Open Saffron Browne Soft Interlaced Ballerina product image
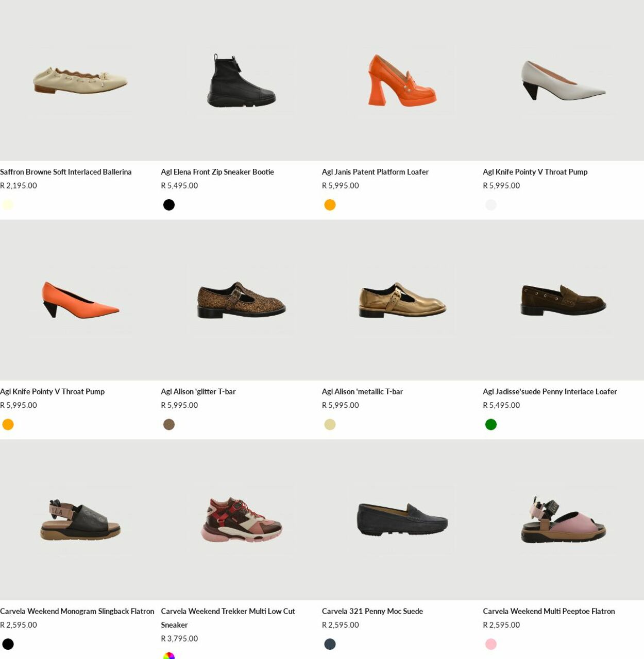The image size is (644, 659). tap(80, 80)
